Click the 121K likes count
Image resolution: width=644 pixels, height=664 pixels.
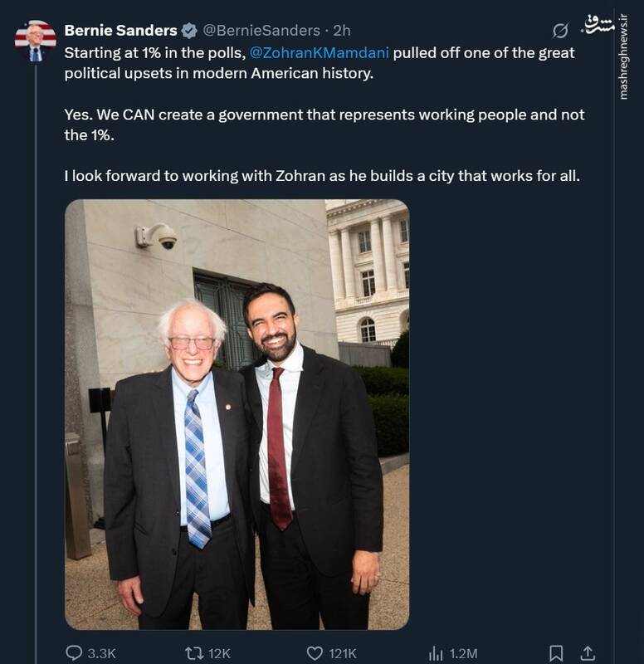click(x=342, y=653)
